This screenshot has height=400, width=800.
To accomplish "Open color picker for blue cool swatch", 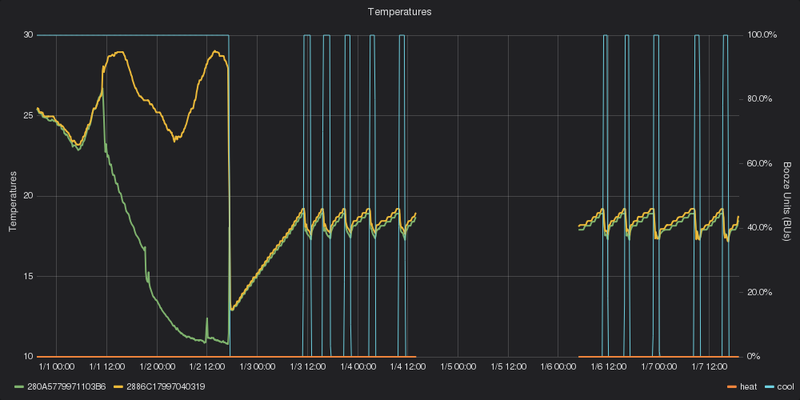I will [x=769, y=387].
